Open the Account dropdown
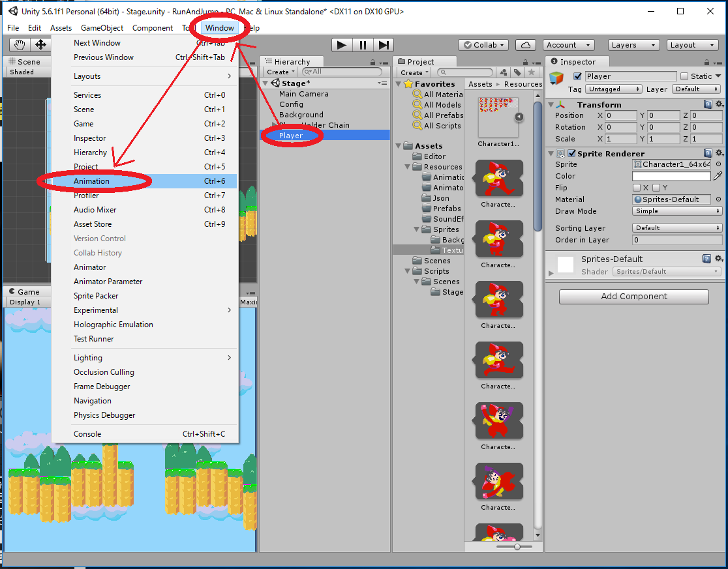The image size is (728, 569). coord(568,45)
